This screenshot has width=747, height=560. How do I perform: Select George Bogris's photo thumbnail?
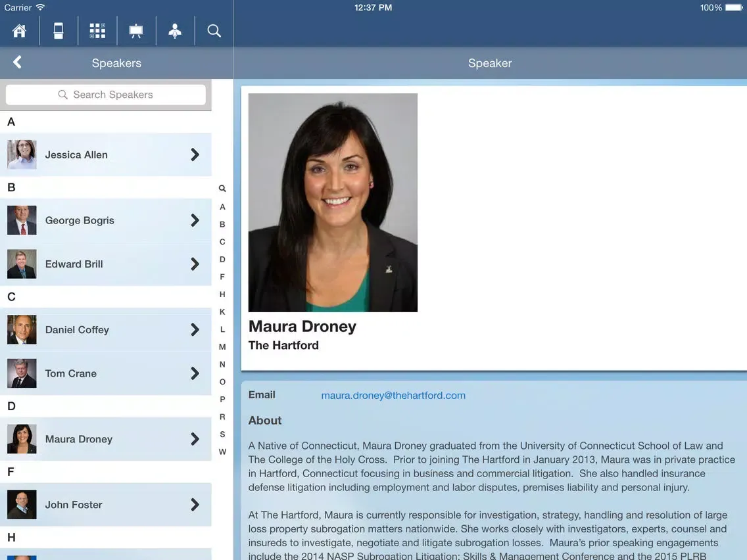[x=22, y=220]
